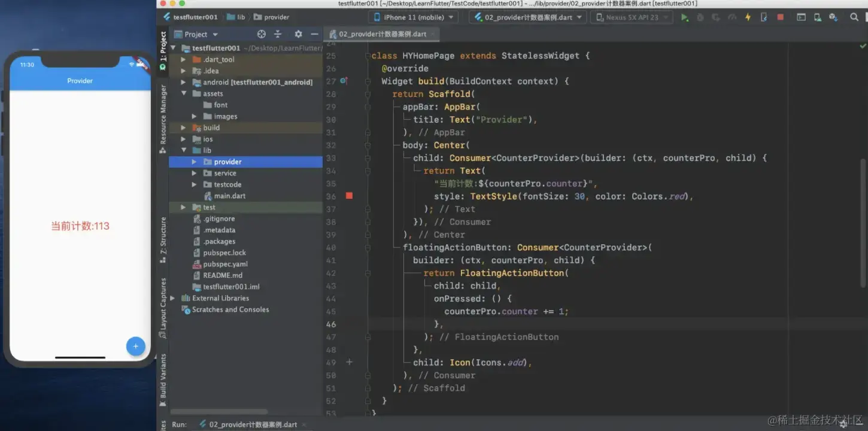The height and width of the screenshot is (431, 868).
Task: Click the locate-in-project crosshair icon
Action: (261, 34)
